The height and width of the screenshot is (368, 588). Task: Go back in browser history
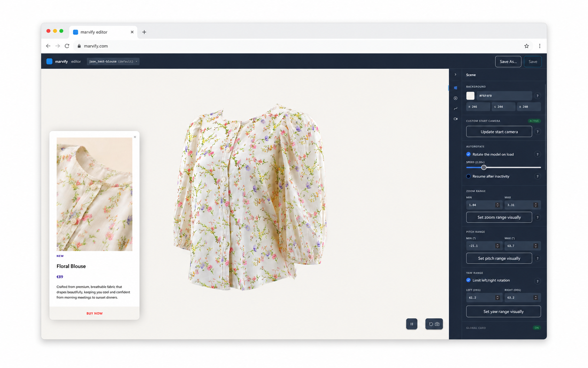pos(48,46)
